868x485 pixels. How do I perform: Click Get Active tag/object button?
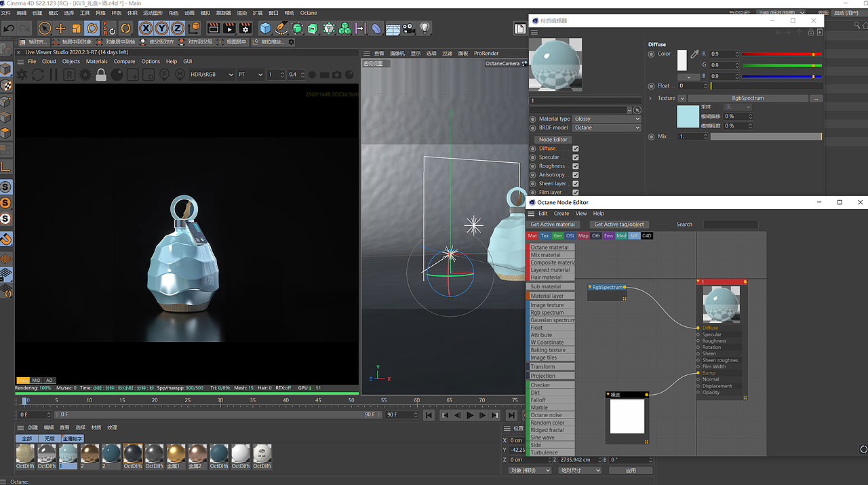618,225
